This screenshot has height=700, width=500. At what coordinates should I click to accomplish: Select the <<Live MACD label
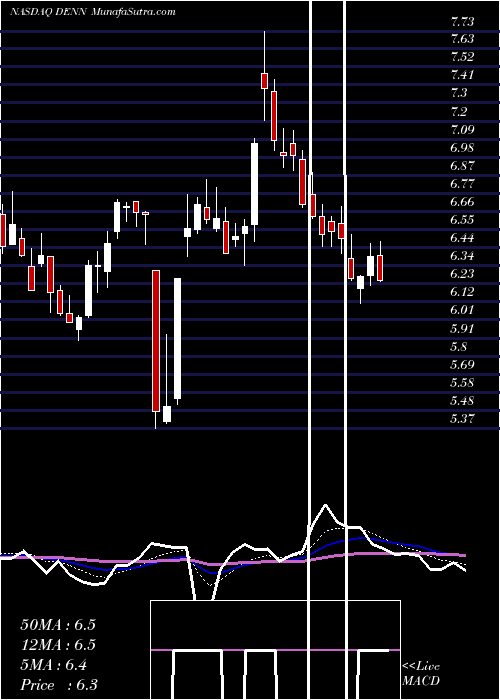tap(421, 673)
